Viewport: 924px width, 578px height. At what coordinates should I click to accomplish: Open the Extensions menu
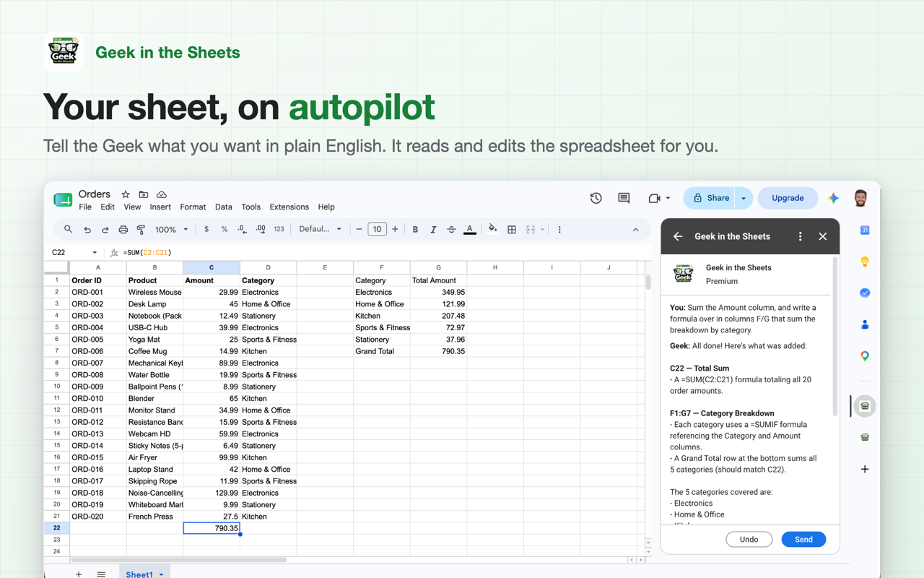(289, 207)
